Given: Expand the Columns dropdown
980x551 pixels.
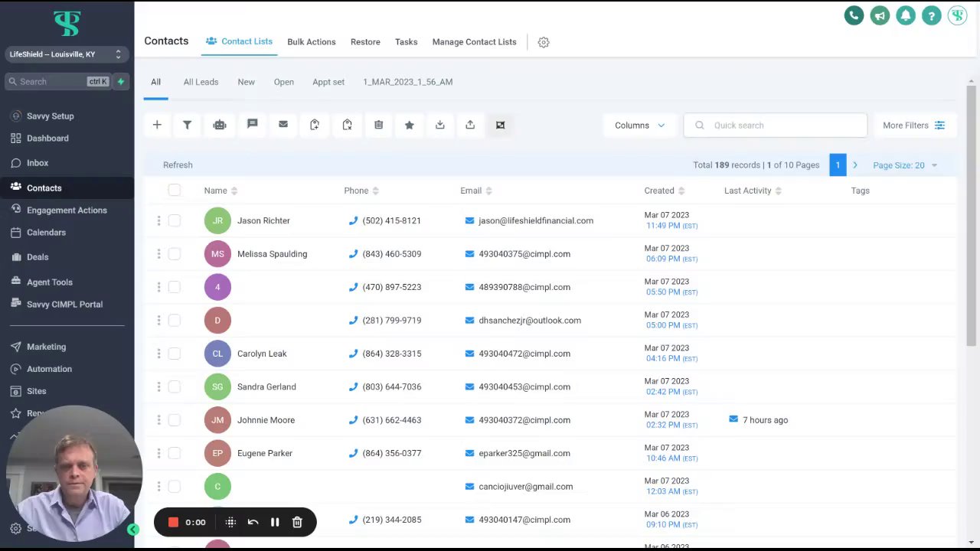Looking at the screenshot, I should click(640, 126).
